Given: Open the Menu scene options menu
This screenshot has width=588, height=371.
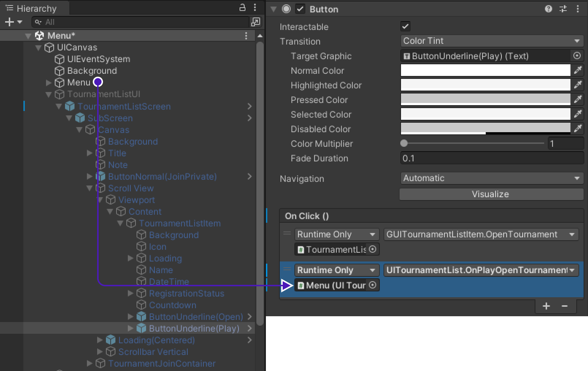Looking at the screenshot, I should point(246,36).
